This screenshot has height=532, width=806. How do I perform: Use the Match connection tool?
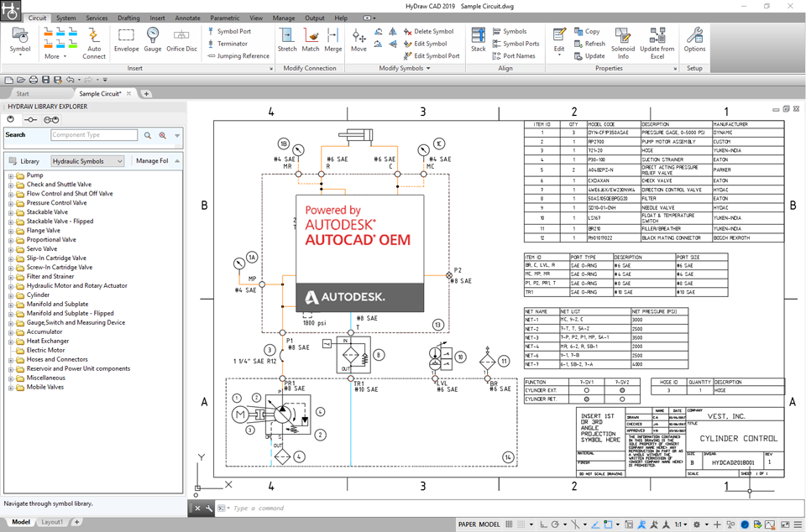(x=311, y=40)
